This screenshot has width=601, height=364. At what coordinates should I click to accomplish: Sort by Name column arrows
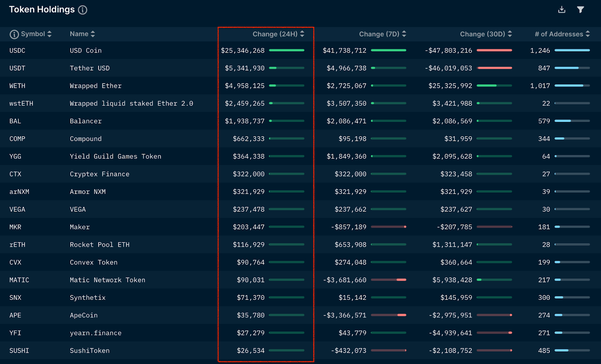coord(93,34)
